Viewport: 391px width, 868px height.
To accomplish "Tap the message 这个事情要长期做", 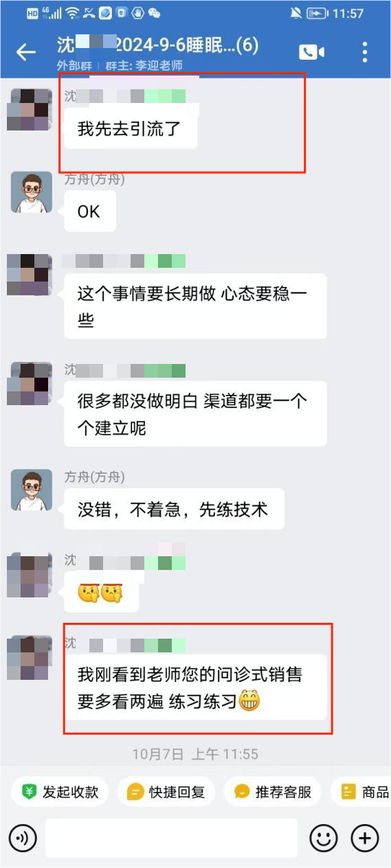I will 195,306.
